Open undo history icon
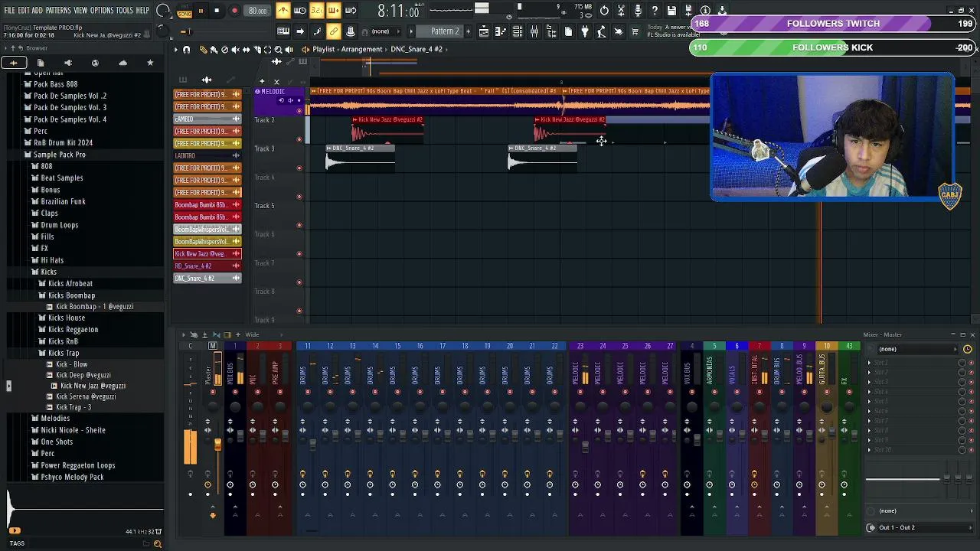 [x=604, y=11]
